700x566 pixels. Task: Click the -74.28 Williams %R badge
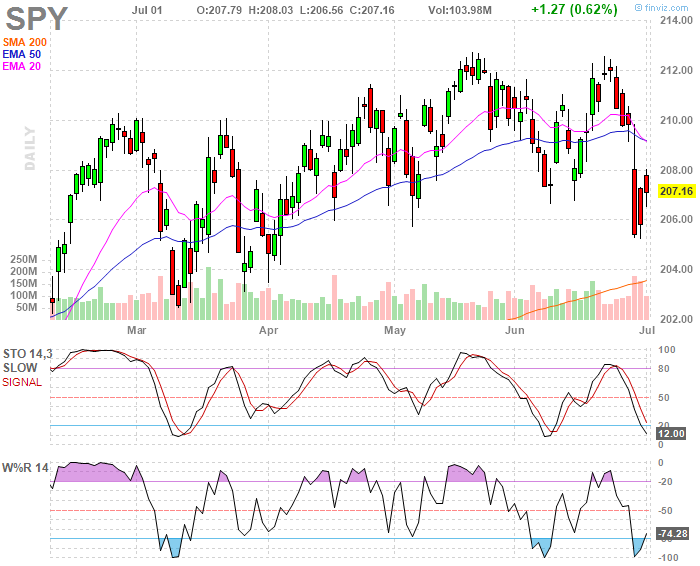673,533
